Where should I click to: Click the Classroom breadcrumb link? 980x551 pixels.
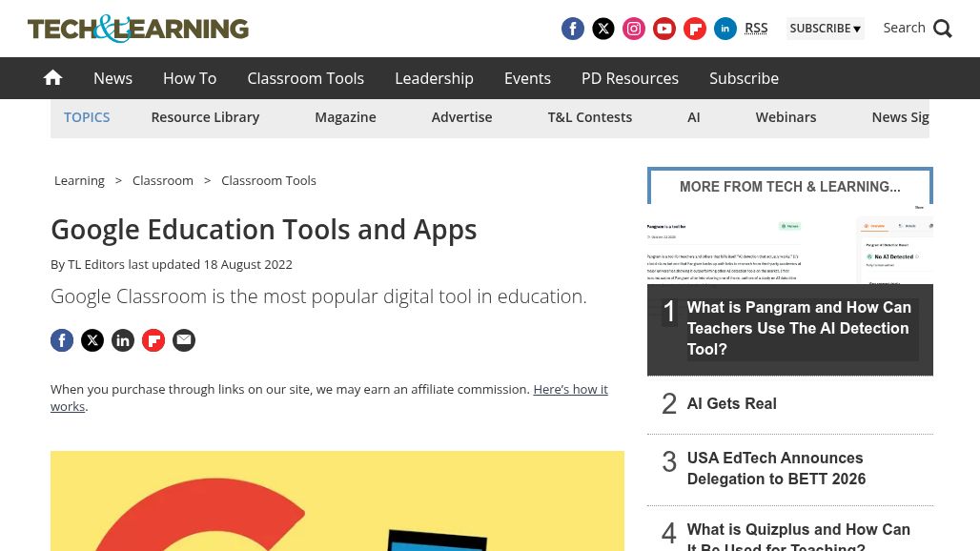tap(163, 180)
